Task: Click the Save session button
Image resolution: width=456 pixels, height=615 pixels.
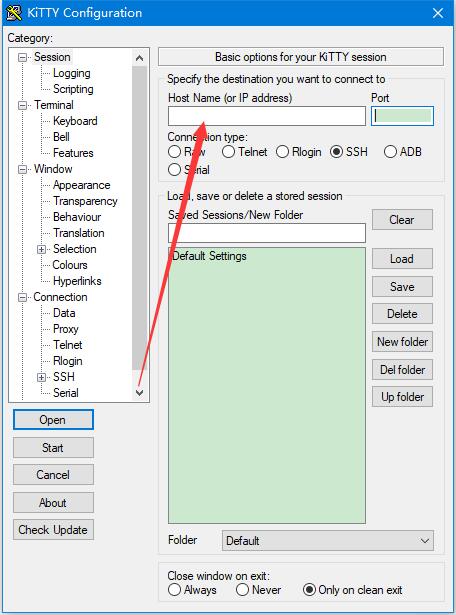Action: click(x=402, y=286)
